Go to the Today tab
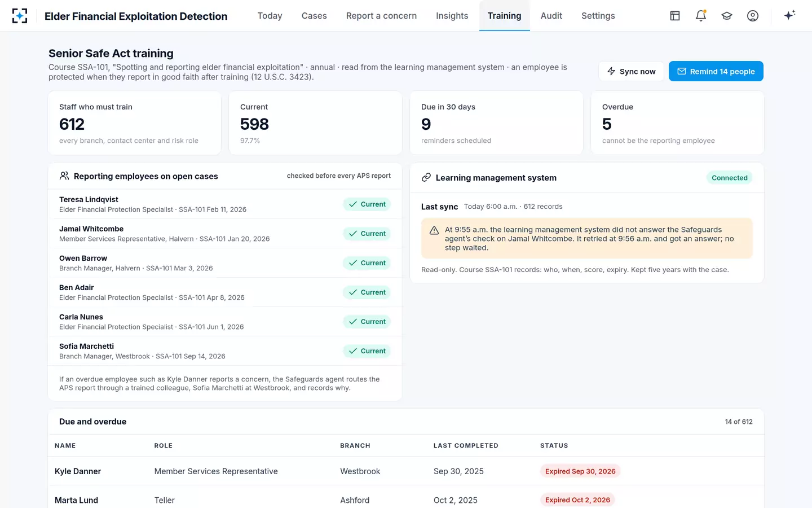 click(270, 16)
